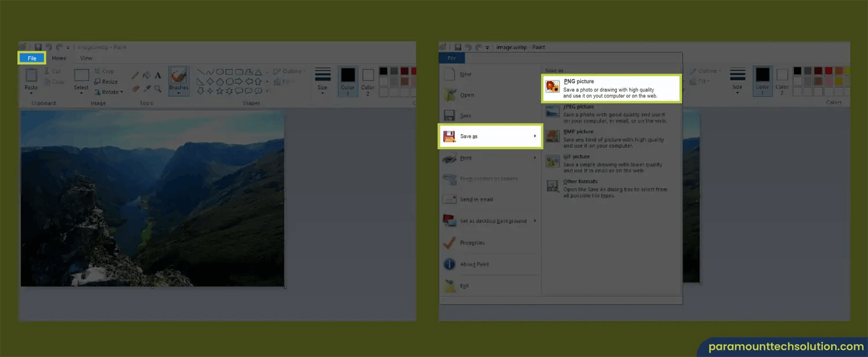The height and width of the screenshot is (357, 868).
Task: Expand the Shapes gallery more arrow
Action: [266, 91]
